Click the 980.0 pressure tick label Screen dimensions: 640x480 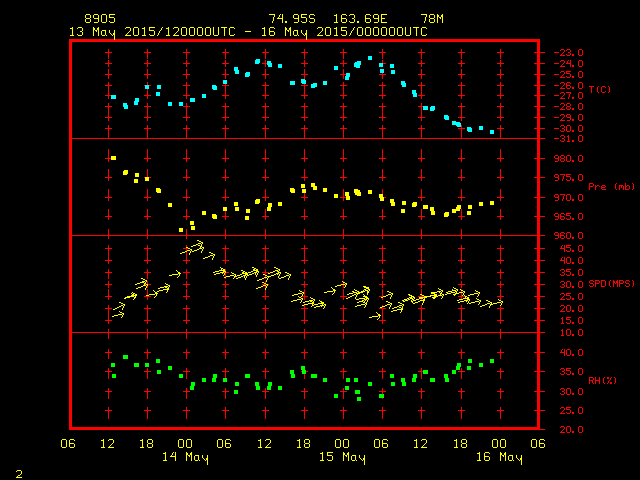(568, 159)
